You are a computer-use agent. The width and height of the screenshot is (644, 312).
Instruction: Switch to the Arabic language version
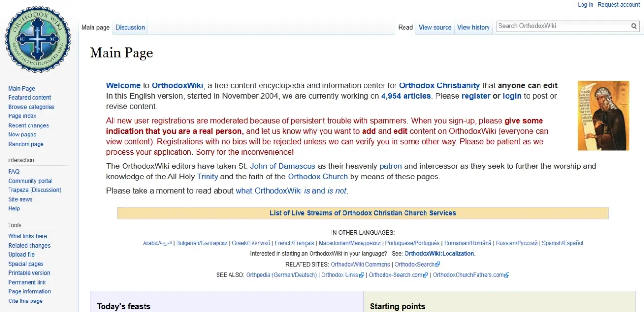click(x=157, y=243)
